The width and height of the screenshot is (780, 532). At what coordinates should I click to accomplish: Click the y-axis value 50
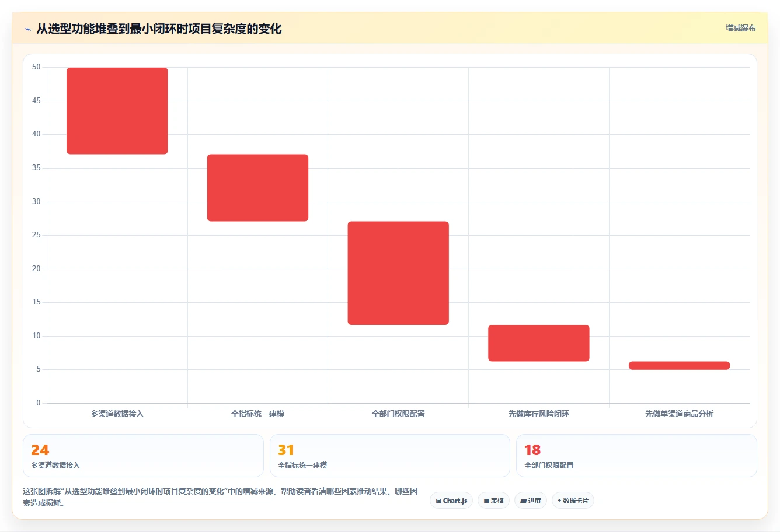tap(36, 67)
